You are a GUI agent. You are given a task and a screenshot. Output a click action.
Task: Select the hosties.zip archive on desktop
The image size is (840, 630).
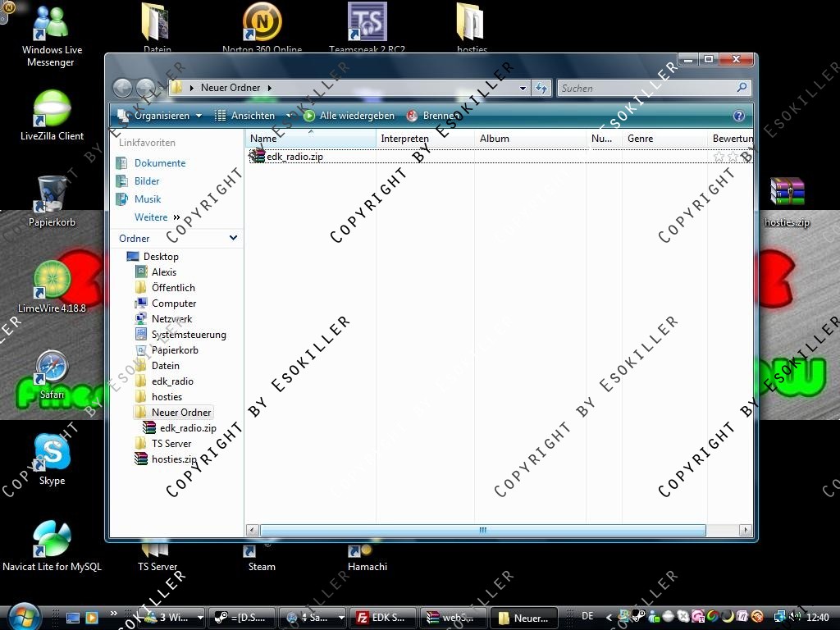point(787,194)
